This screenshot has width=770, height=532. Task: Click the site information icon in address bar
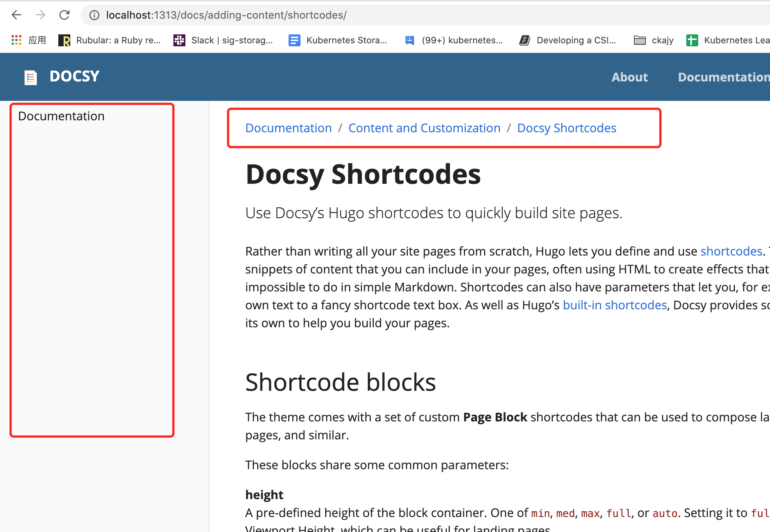(x=94, y=15)
